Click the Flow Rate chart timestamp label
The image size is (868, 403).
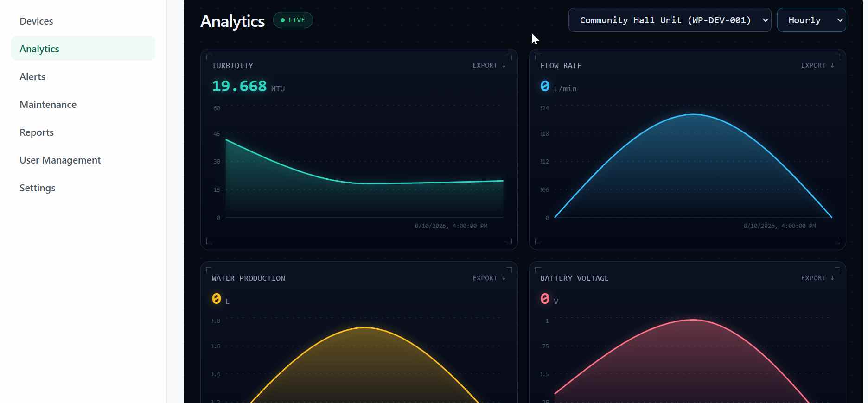coord(780,226)
